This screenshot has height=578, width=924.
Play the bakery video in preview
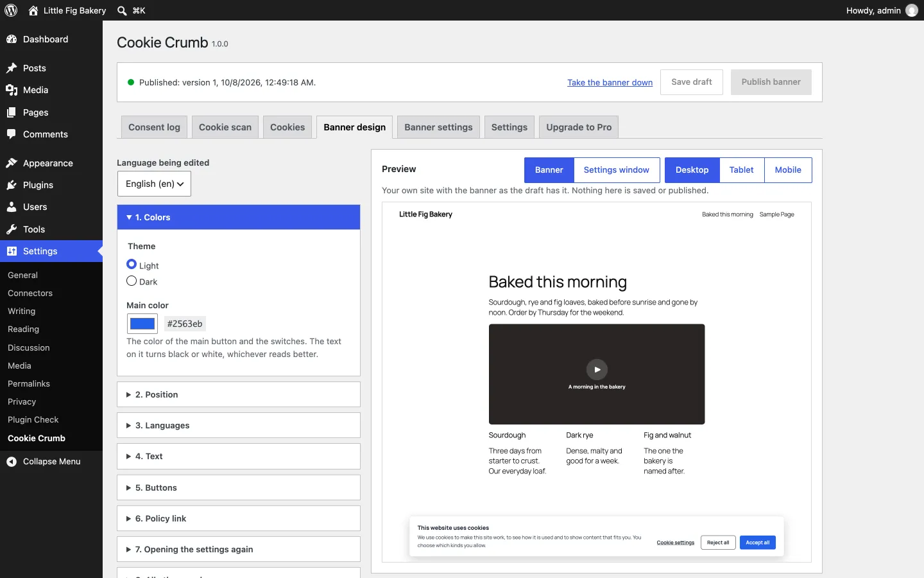(597, 369)
